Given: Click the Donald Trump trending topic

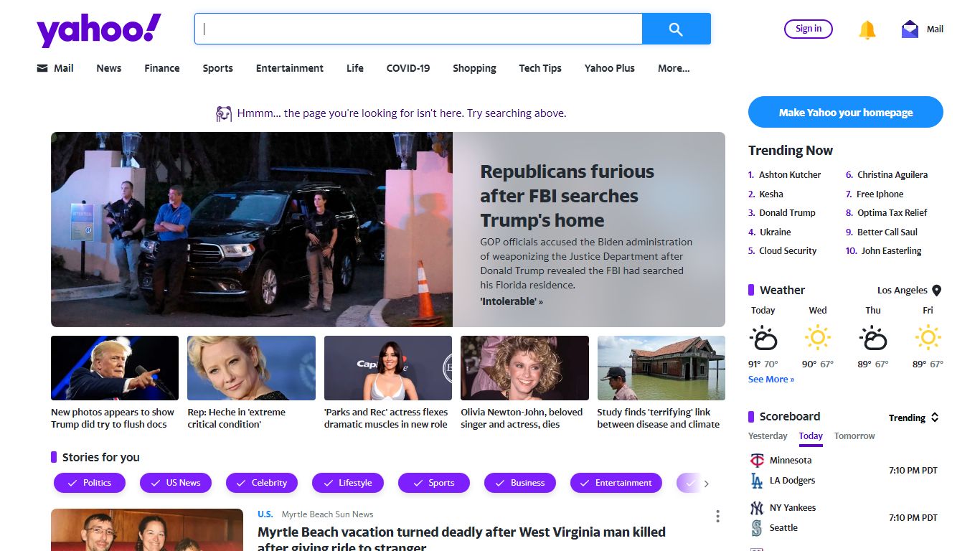Looking at the screenshot, I should point(788,212).
